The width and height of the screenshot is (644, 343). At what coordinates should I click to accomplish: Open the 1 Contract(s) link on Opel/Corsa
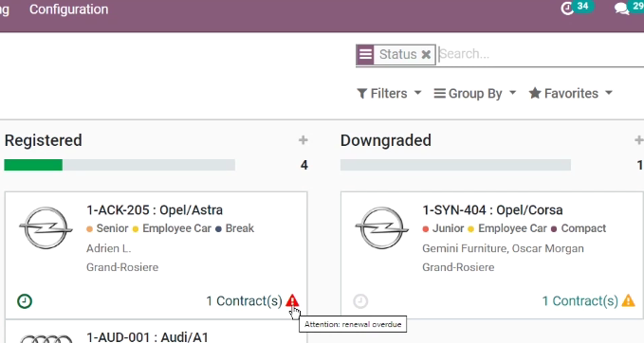[580, 301]
